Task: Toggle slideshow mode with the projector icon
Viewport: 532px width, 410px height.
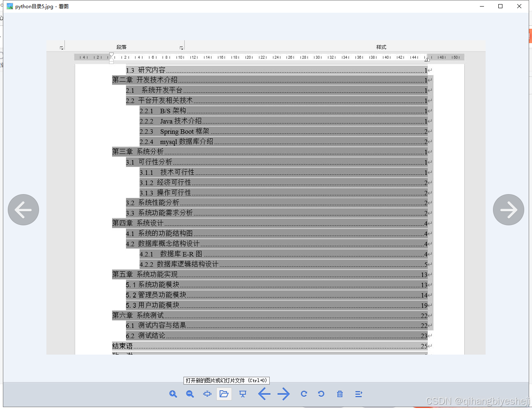Action: (x=243, y=394)
